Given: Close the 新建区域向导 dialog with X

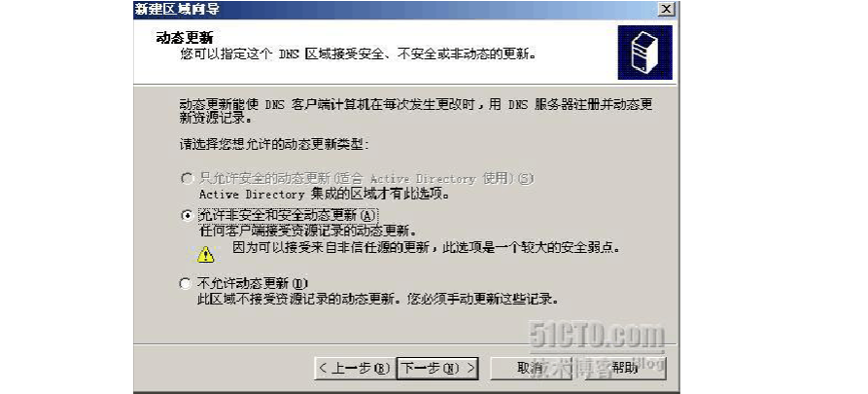Looking at the screenshot, I should click(668, 9).
